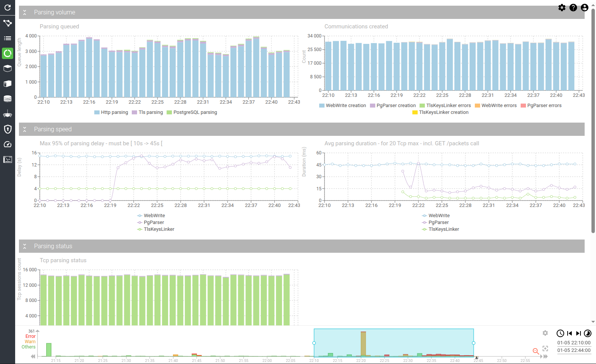
Task: Collapse the Parsing status section
Action: click(x=25, y=246)
